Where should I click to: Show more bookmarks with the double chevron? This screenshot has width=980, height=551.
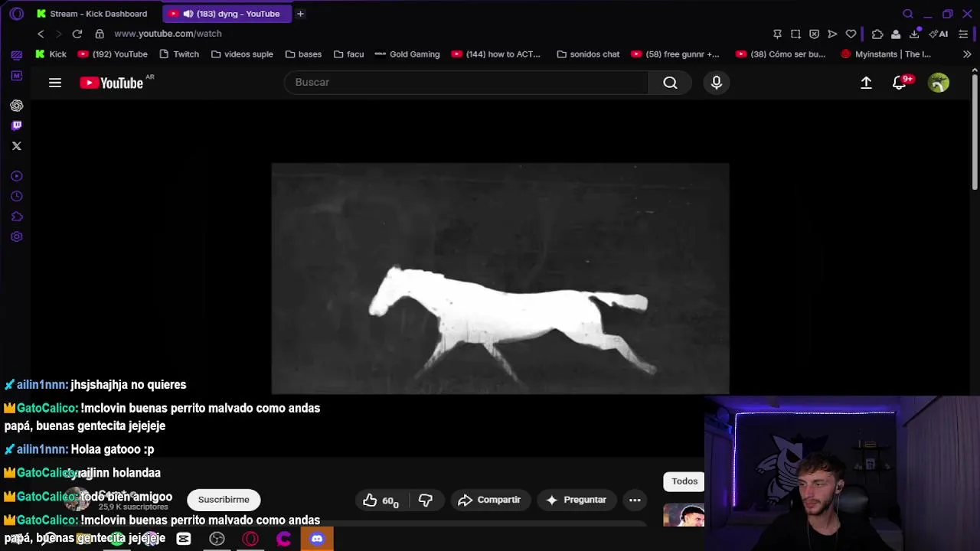[967, 54]
